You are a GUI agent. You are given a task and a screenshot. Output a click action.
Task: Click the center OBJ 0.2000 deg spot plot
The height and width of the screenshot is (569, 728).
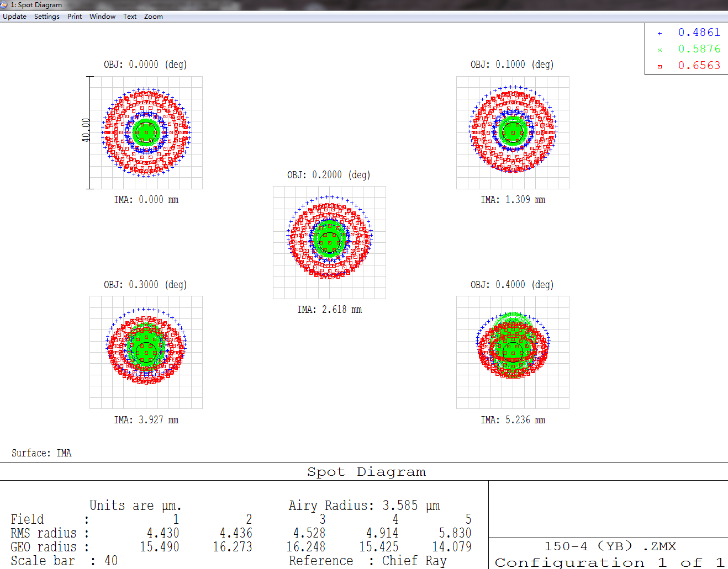(x=330, y=242)
